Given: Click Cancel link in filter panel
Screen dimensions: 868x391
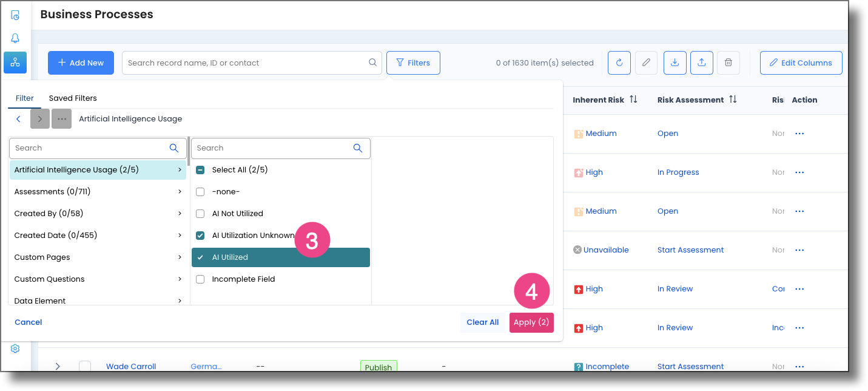Looking at the screenshot, I should [29, 322].
